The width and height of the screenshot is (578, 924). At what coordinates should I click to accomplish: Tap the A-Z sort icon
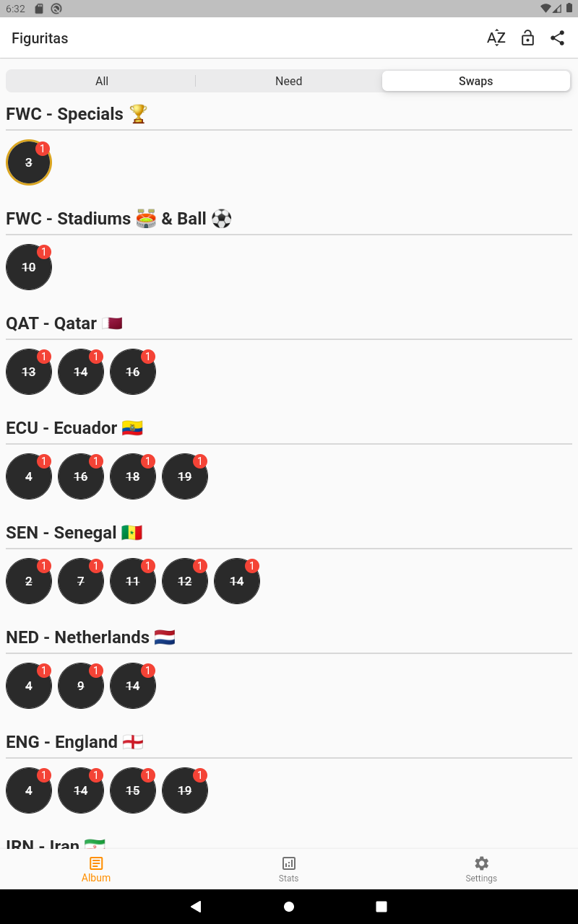[496, 38]
